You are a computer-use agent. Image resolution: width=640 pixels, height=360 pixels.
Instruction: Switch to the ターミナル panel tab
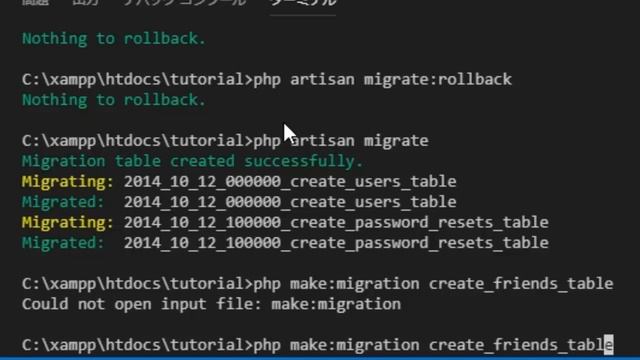click(x=303, y=3)
